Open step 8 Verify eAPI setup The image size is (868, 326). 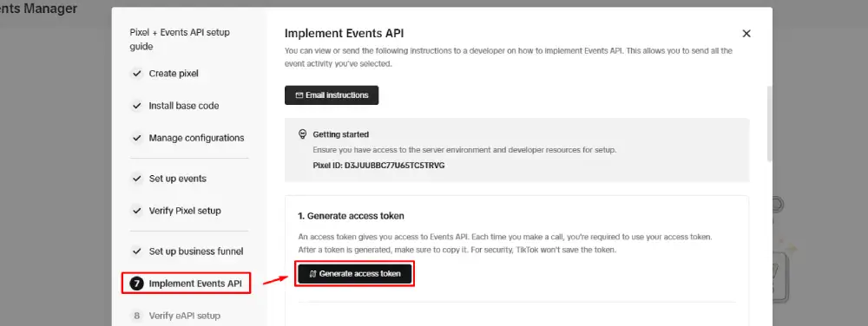click(184, 316)
